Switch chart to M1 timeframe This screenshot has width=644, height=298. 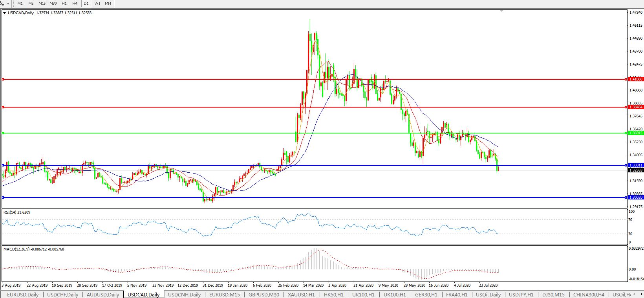point(20,3)
